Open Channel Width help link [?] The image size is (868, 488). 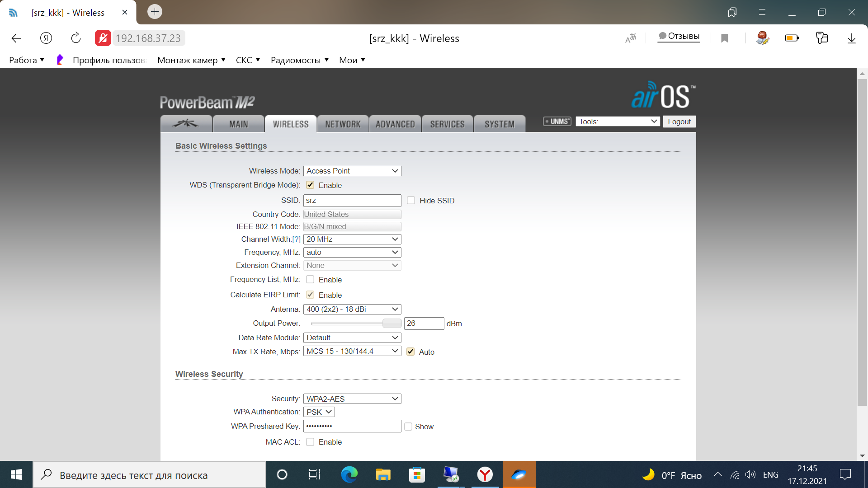click(x=296, y=239)
